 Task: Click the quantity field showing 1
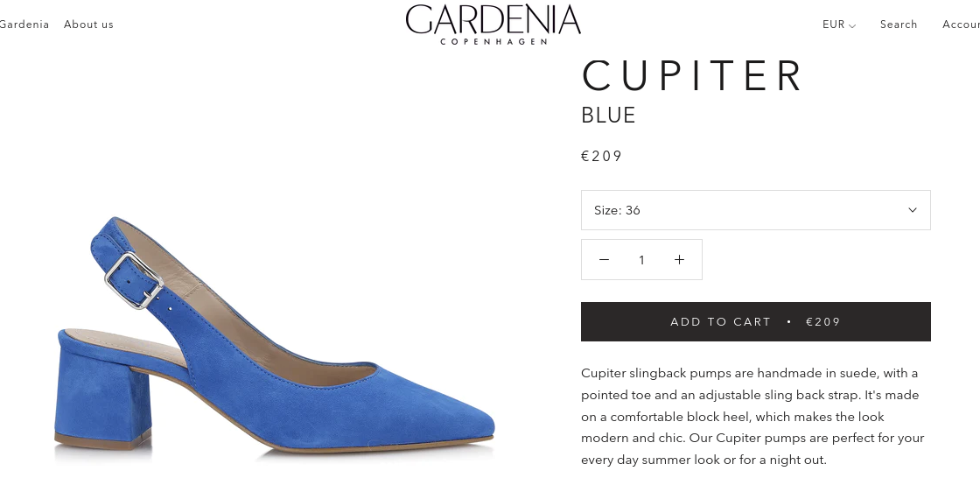click(x=641, y=259)
